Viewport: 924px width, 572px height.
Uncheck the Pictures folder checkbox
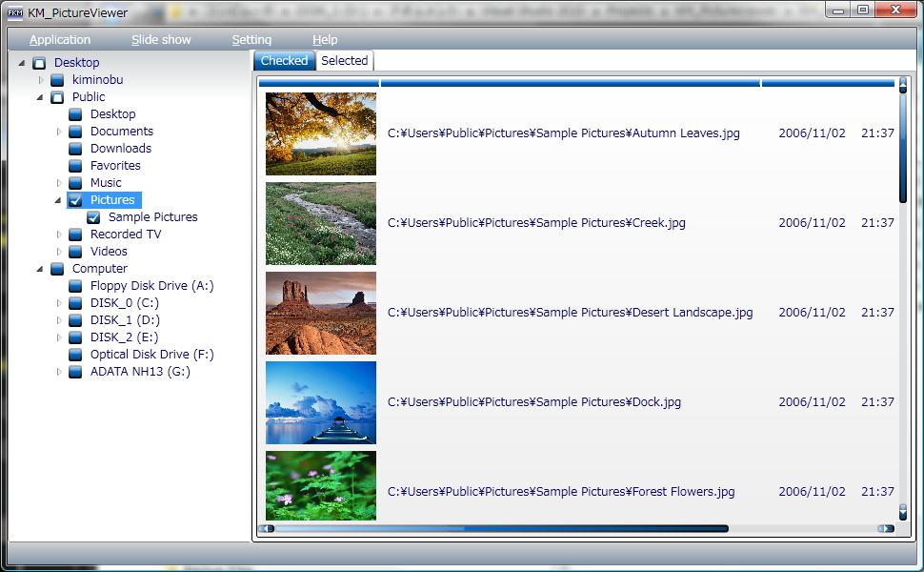click(75, 200)
